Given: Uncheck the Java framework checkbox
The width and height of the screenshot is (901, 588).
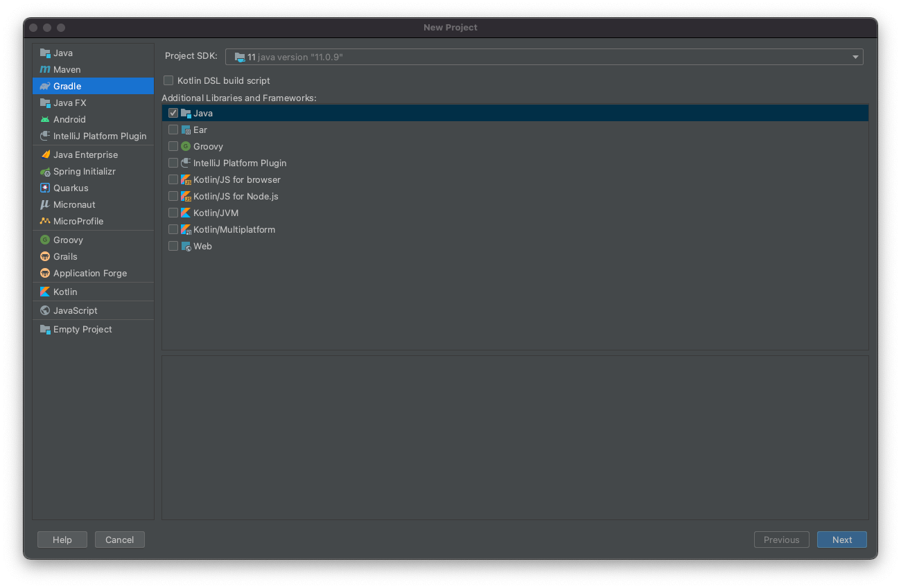Looking at the screenshot, I should 173,113.
